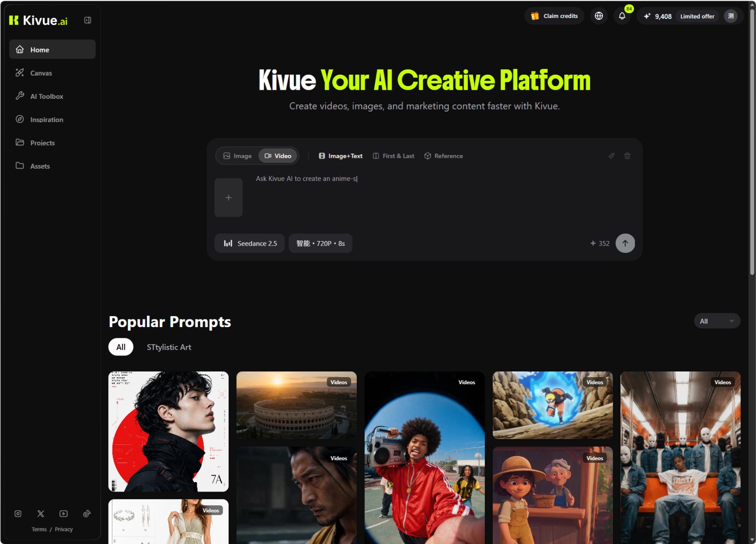Open the Terms link
This screenshot has height=544, width=756.
(x=39, y=529)
